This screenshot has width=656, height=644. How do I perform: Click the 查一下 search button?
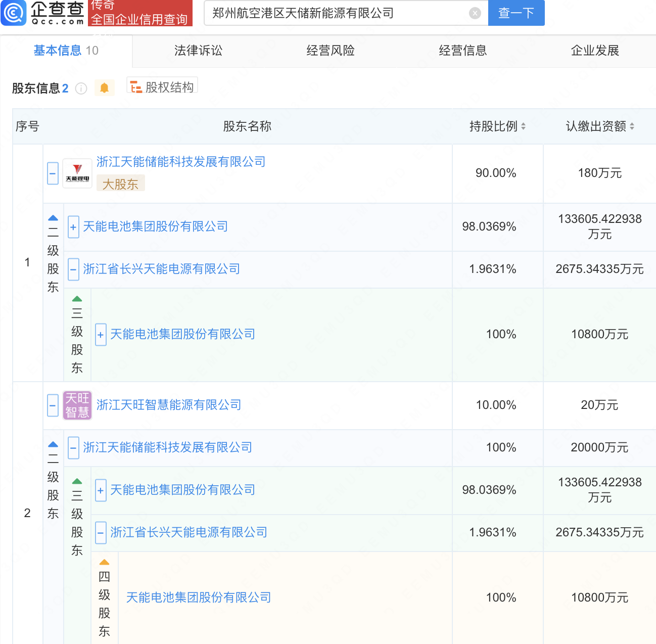516,13
